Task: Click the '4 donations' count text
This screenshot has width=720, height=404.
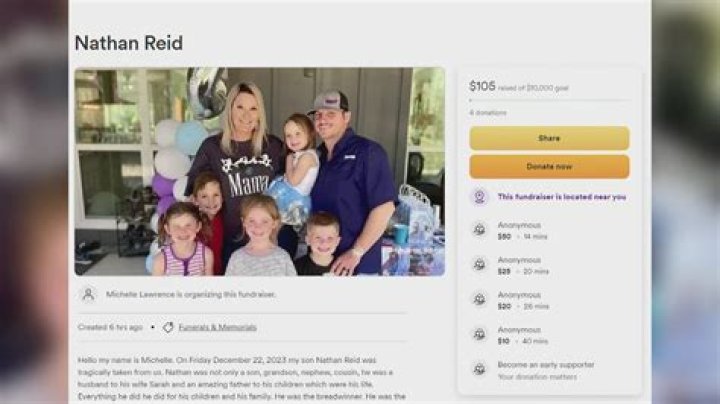Action: pyautogui.click(x=488, y=112)
